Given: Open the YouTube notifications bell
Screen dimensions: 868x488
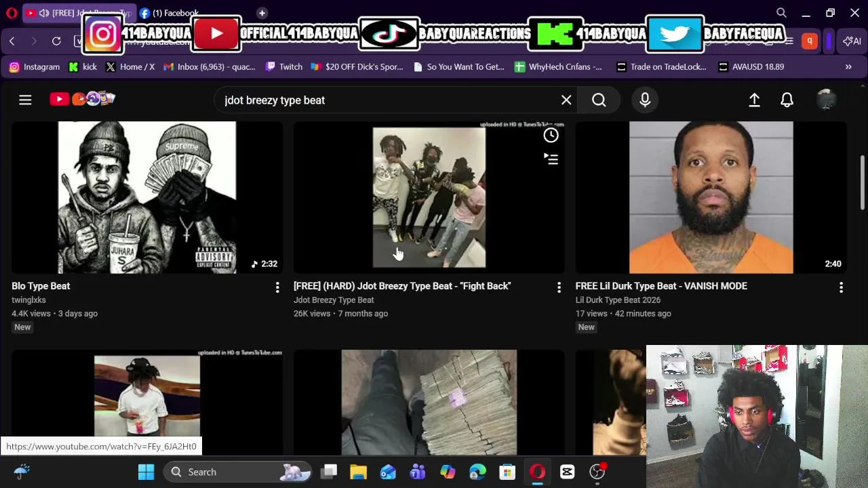Looking at the screenshot, I should [x=787, y=100].
